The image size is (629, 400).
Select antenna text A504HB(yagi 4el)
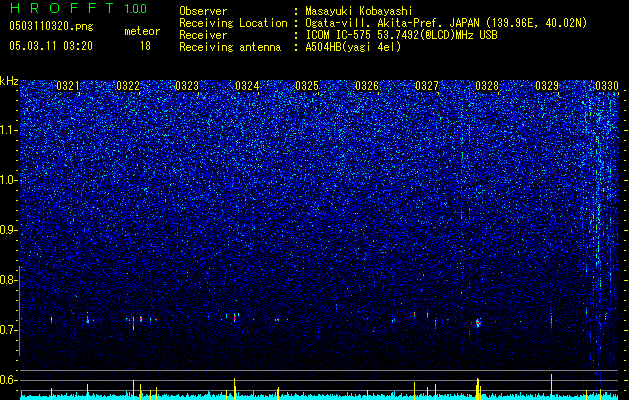point(353,47)
